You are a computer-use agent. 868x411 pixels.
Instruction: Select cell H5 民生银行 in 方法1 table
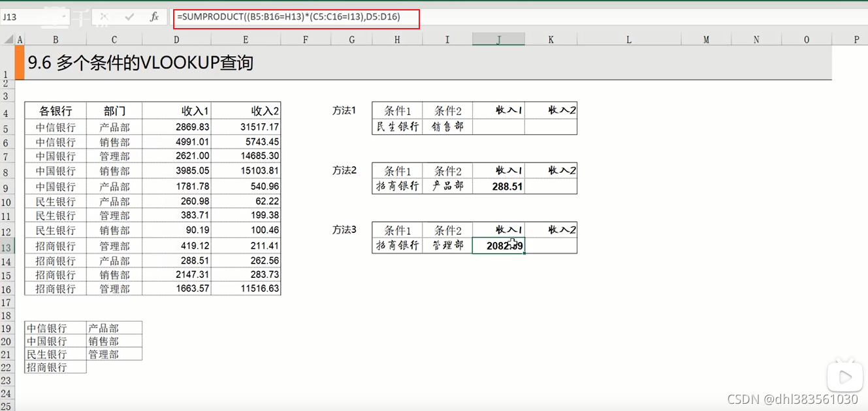[397, 127]
